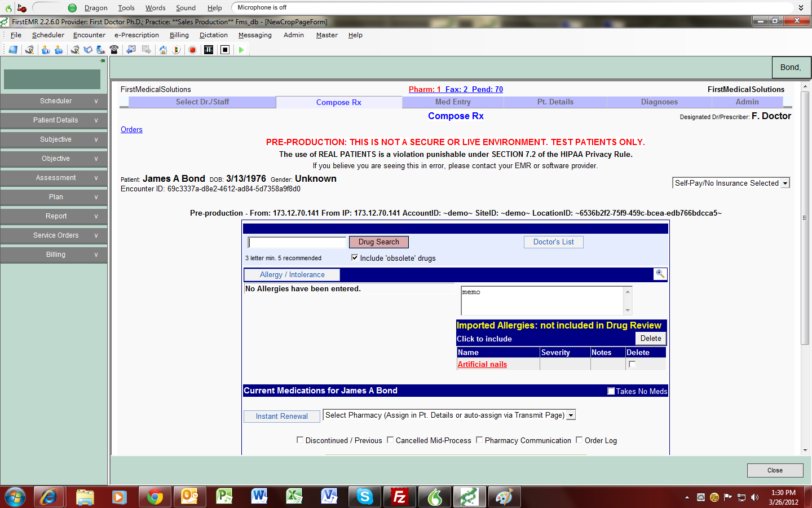Click the red record dictation button
The image size is (812, 508).
click(x=192, y=50)
